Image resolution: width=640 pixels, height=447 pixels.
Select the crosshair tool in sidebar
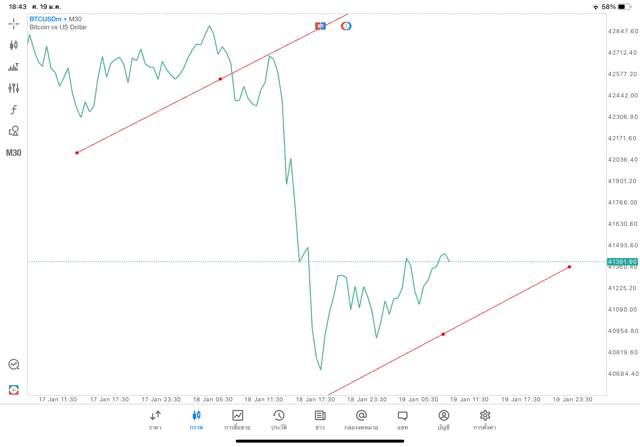14,23
